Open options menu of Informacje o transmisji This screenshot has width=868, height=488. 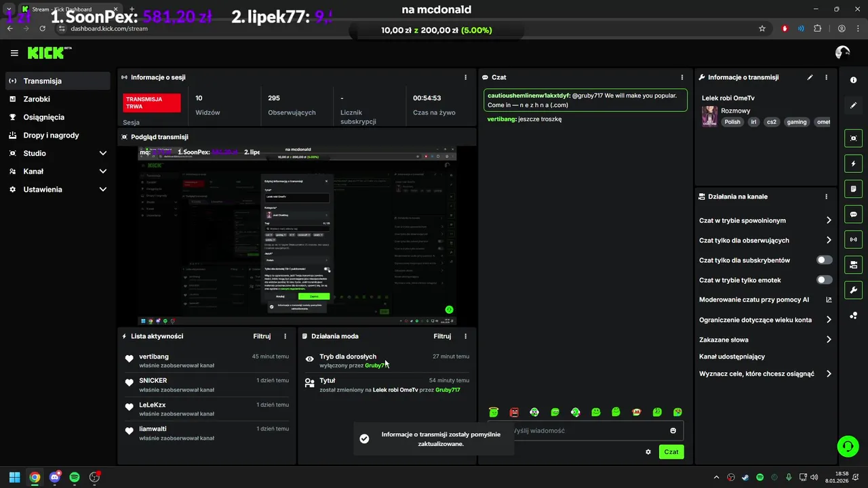[826, 77]
